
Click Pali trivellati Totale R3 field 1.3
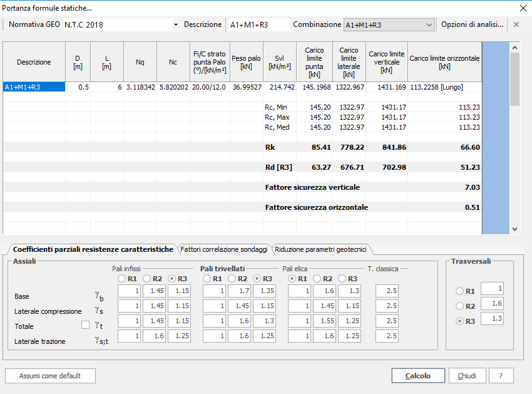point(264,321)
